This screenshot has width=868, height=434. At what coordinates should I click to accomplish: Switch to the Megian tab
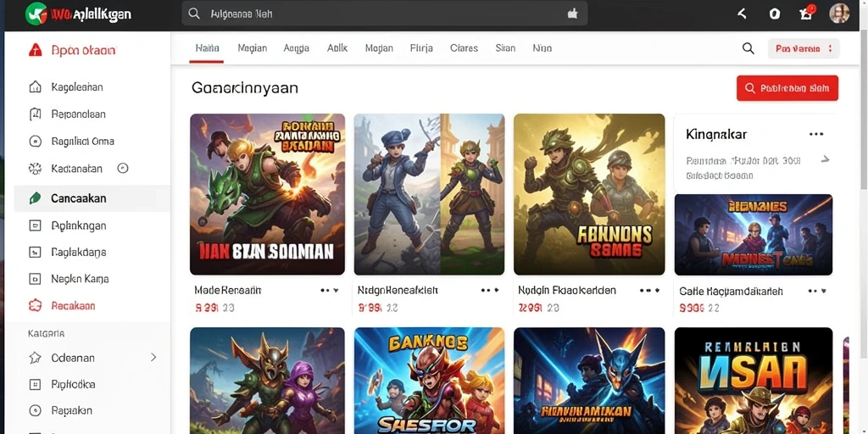point(253,48)
